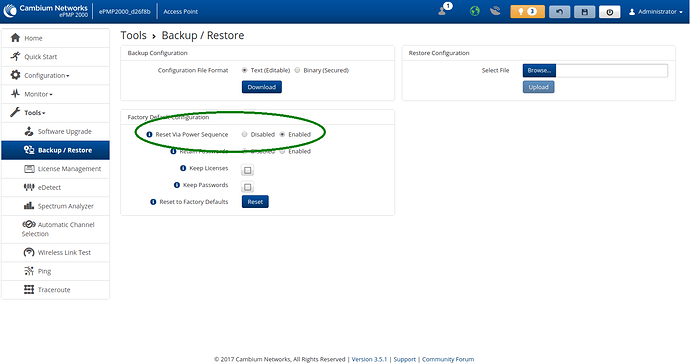Click the Tools wrench icon
Image resolution: width=690 pixels, height=364 pixels.
[x=15, y=112]
